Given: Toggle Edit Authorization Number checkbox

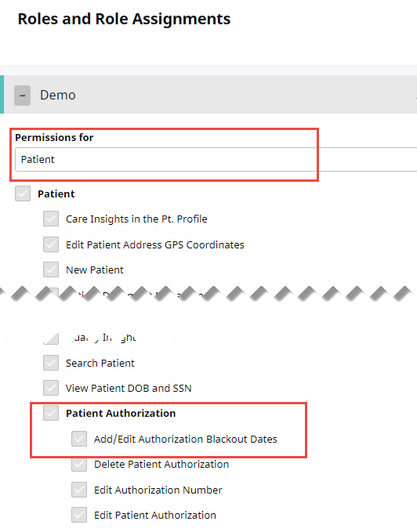Looking at the screenshot, I should pos(79,490).
